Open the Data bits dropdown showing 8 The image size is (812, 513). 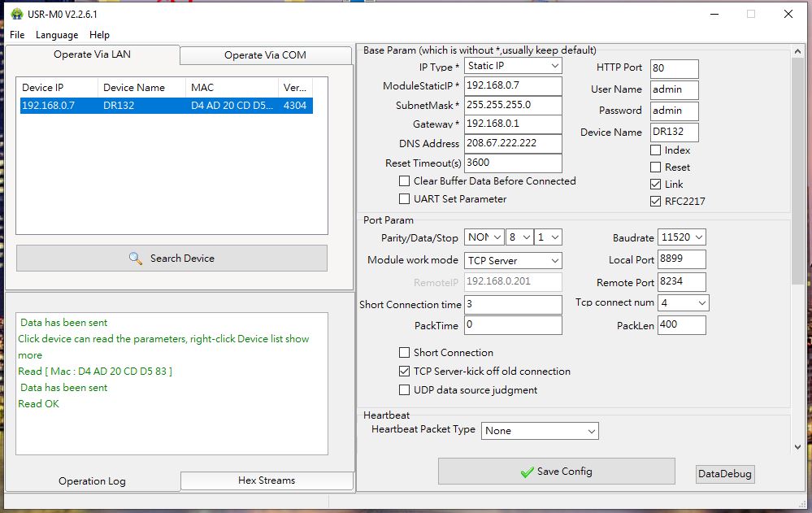pyautogui.click(x=519, y=237)
